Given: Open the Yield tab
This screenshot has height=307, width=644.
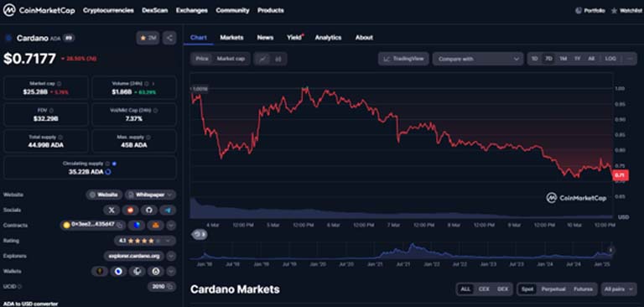Looking at the screenshot, I should (294, 38).
